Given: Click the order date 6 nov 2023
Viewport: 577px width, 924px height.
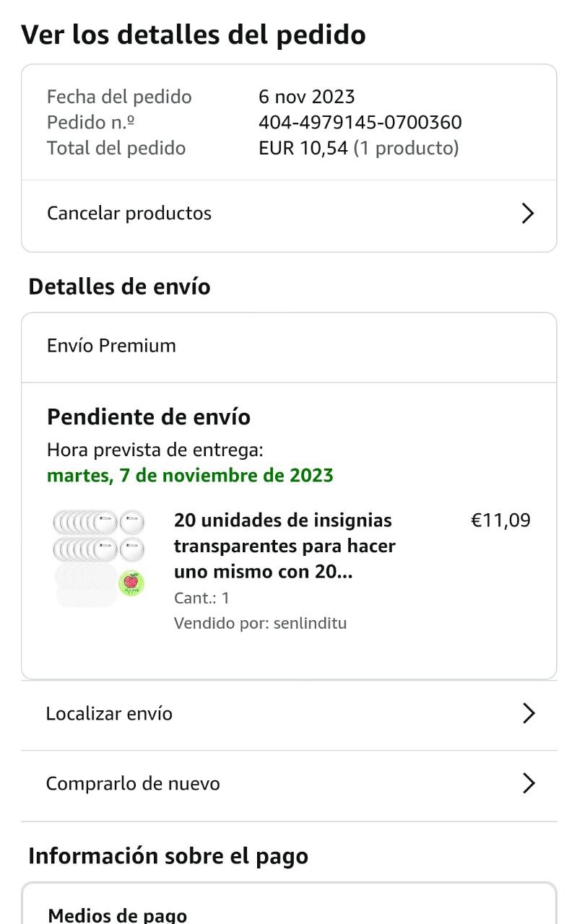Looking at the screenshot, I should [x=307, y=97].
